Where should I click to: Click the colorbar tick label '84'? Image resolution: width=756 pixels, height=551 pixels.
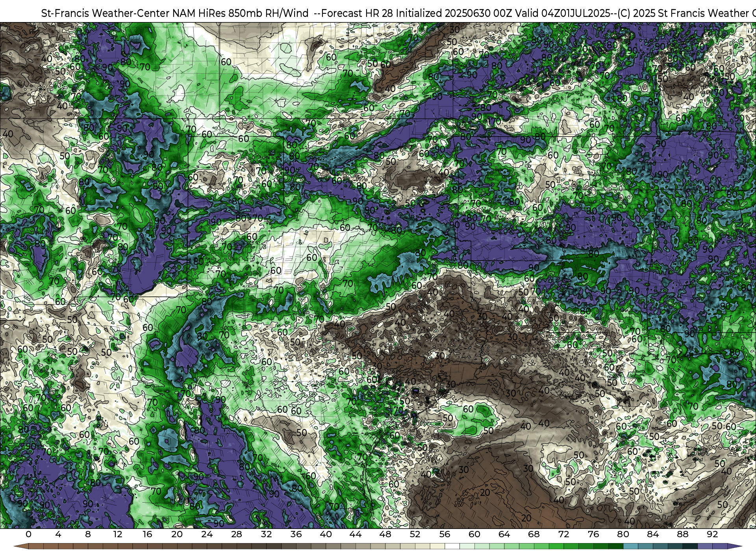coord(653,534)
